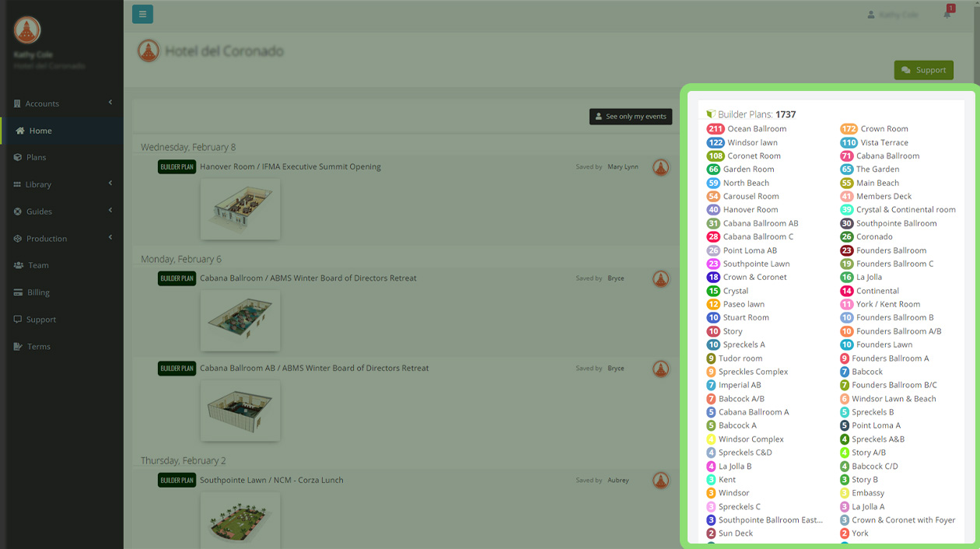Expand the Accounts menu arrow
Screen dimensions: 980x549
click(110, 103)
